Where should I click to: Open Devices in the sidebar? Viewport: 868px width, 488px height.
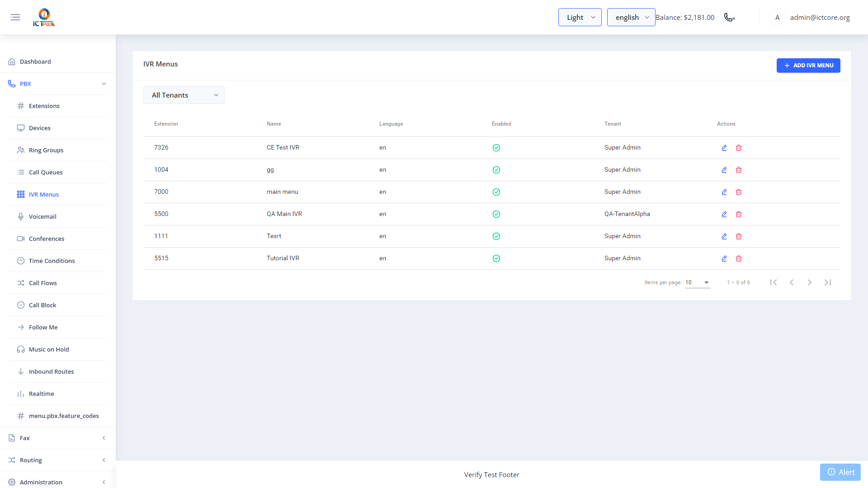click(58, 128)
